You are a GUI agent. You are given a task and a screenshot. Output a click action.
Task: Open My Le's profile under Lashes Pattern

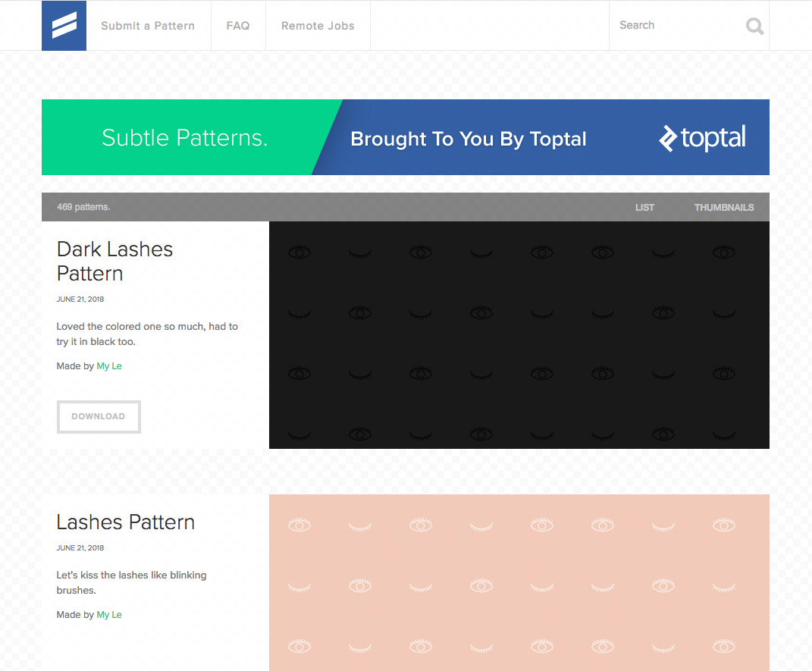(x=109, y=614)
